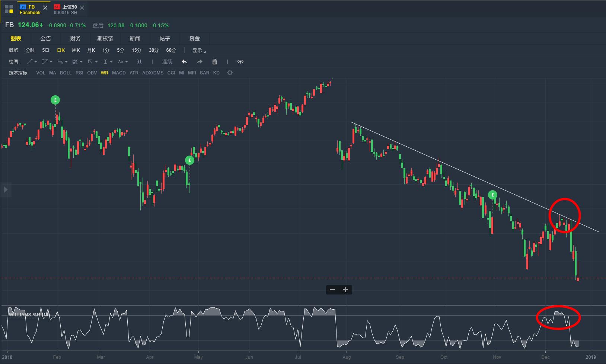Screen dimensions: 606x364
Task: Click the February earnings E marker
Action: (x=55, y=100)
